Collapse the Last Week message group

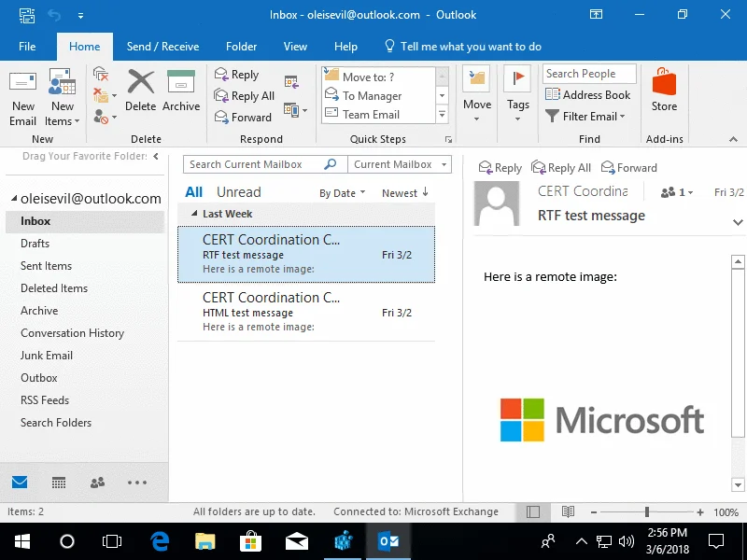click(195, 214)
